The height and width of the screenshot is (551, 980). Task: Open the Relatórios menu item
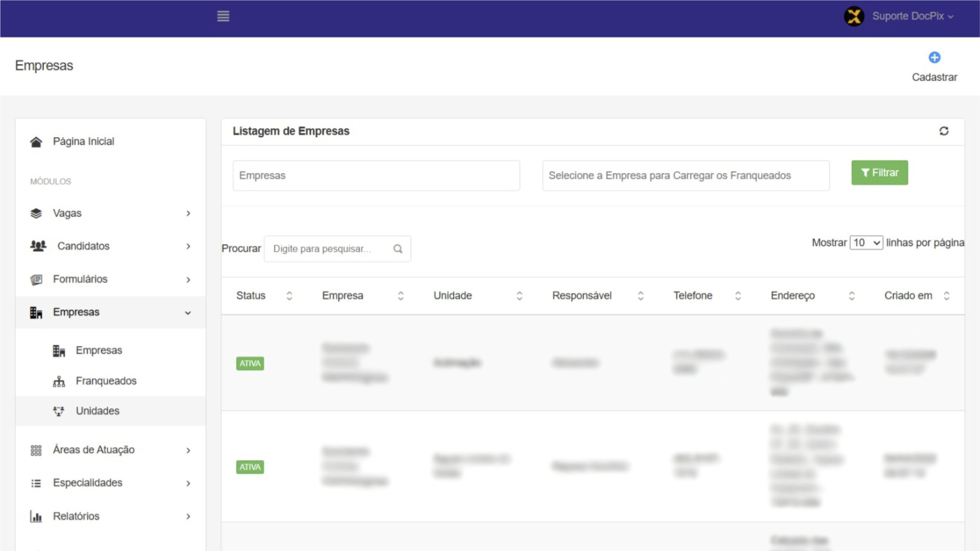(x=76, y=516)
